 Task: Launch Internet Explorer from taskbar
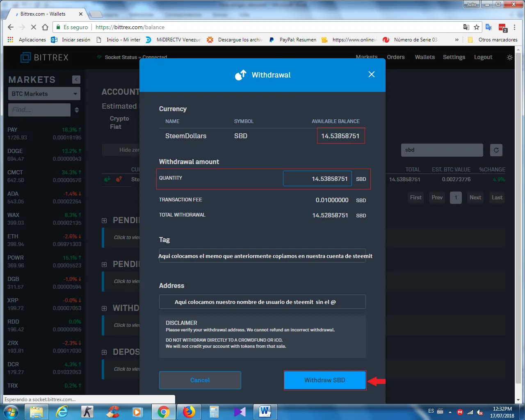pyautogui.click(x=62, y=412)
